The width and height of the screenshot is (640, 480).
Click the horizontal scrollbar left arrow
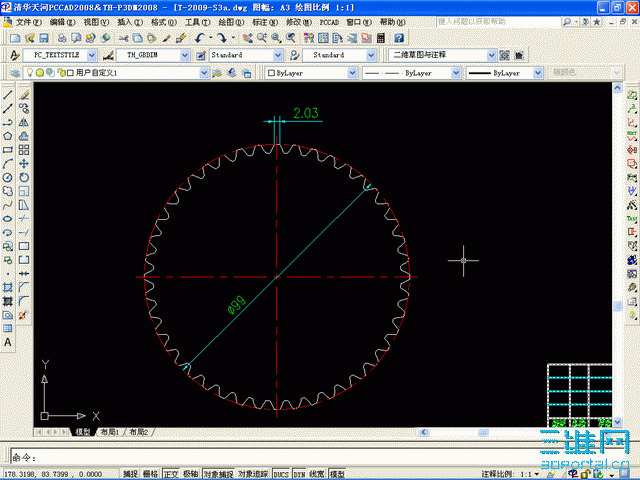[424, 432]
